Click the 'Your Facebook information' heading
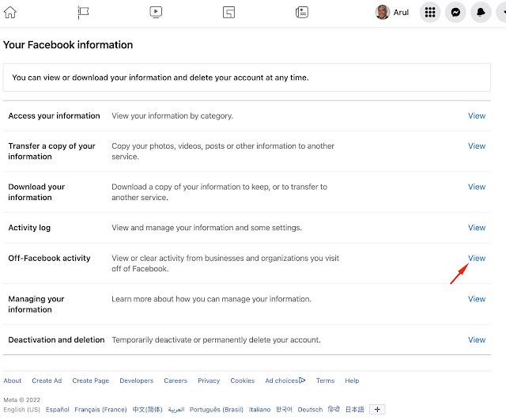The height and width of the screenshot is (420, 506). (x=68, y=45)
